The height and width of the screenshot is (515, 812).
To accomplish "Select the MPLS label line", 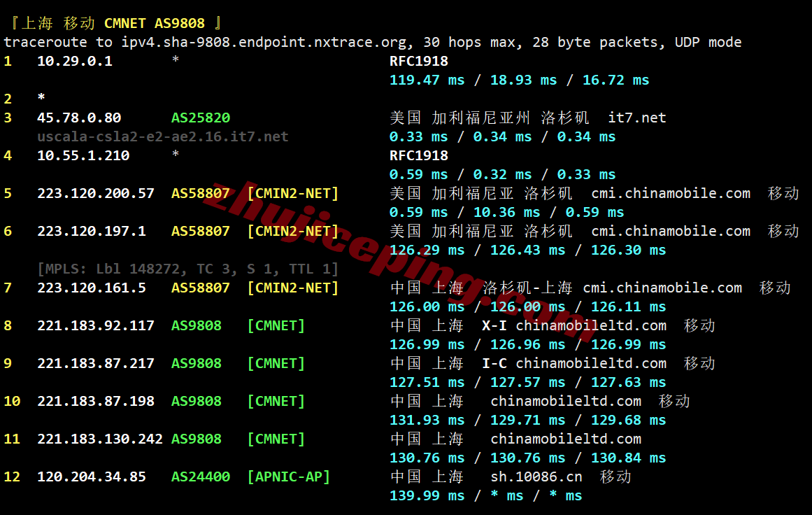I will (x=188, y=269).
